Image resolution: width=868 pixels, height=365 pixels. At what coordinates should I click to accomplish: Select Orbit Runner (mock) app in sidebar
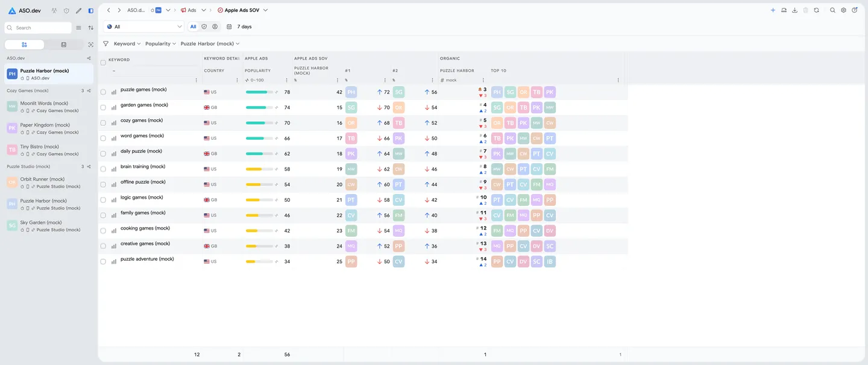(49, 182)
